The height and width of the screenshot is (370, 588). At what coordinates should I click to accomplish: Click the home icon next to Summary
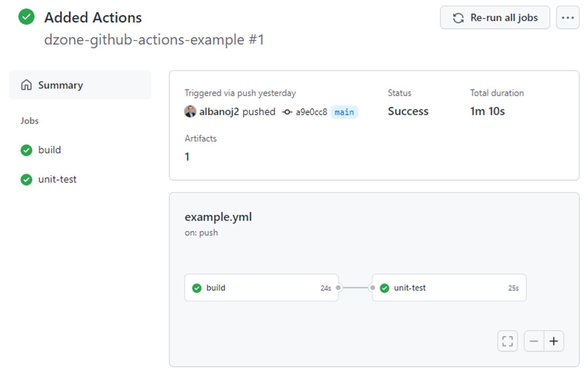(x=26, y=85)
